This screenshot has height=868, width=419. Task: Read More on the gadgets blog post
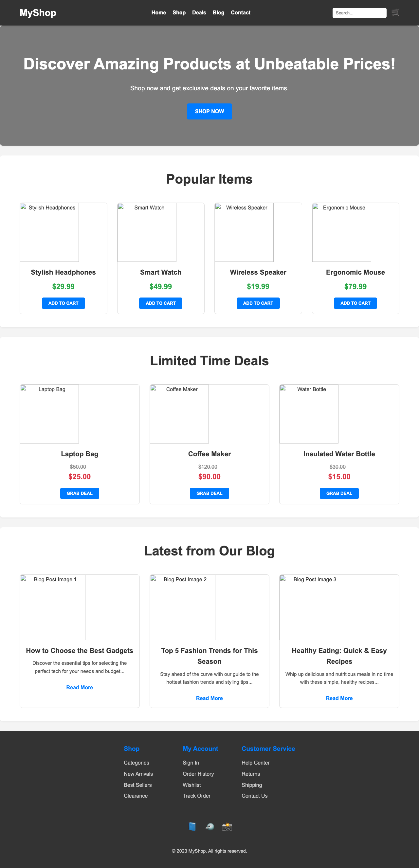[x=80, y=687]
